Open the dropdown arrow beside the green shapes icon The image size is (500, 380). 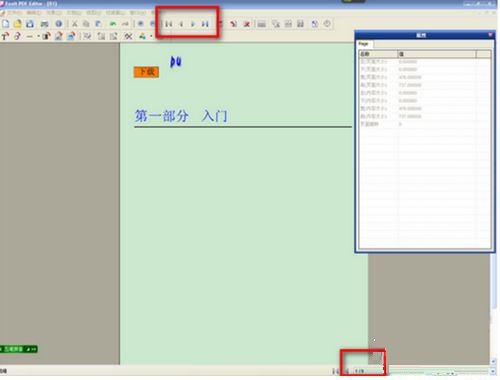pyautogui.click(x=151, y=36)
